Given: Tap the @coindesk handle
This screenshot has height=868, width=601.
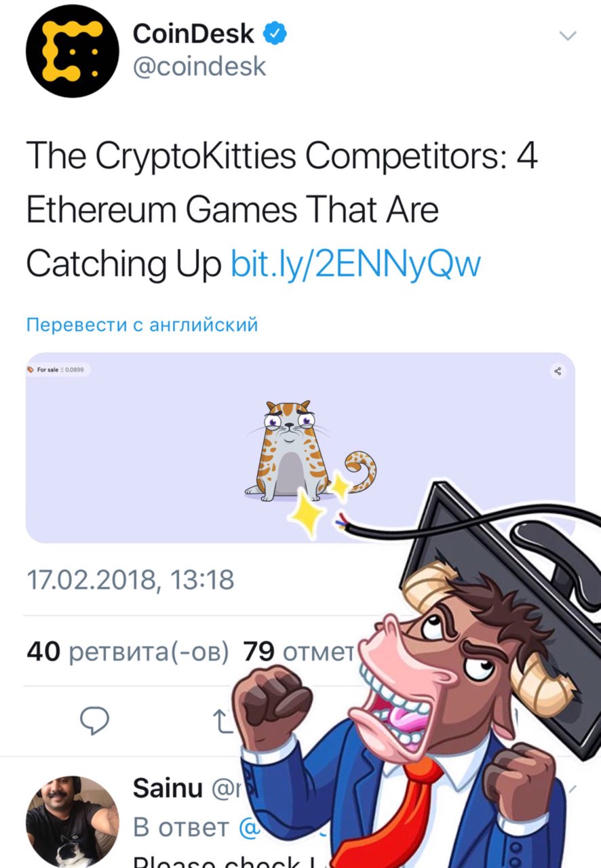Looking at the screenshot, I should pyautogui.click(x=199, y=66).
